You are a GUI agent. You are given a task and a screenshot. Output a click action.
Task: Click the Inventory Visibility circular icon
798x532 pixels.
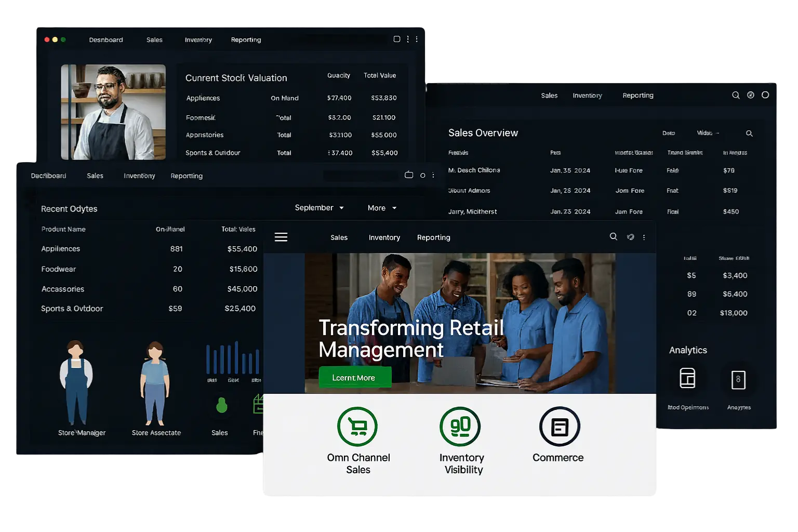[x=460, y=427]
